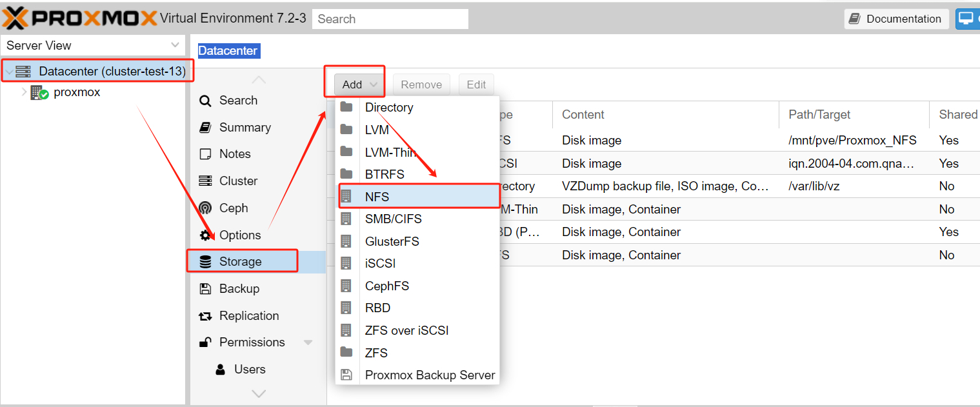This screenshot has width=980, height=407.
Task: Click the Ceph logo icon
Action: coord(205,208)
